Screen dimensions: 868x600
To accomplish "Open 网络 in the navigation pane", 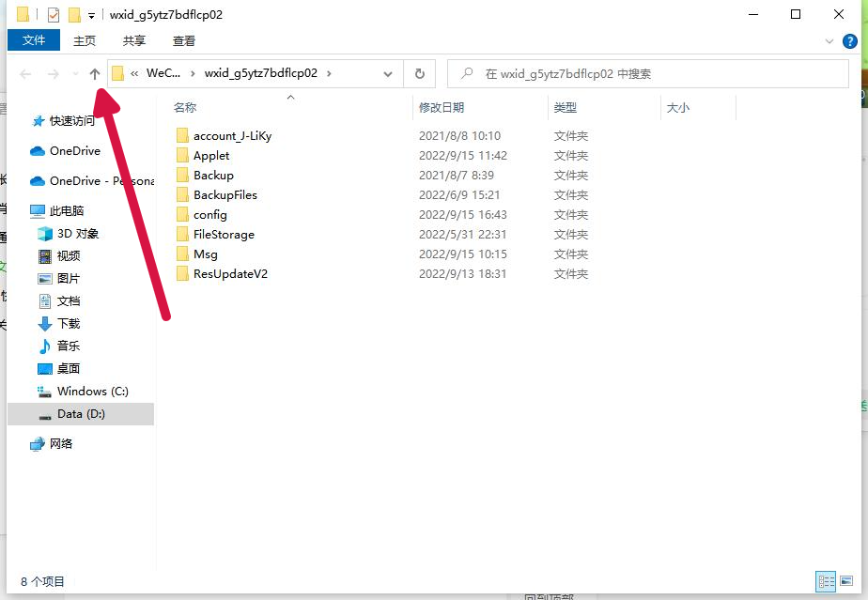I will (61, 443).
